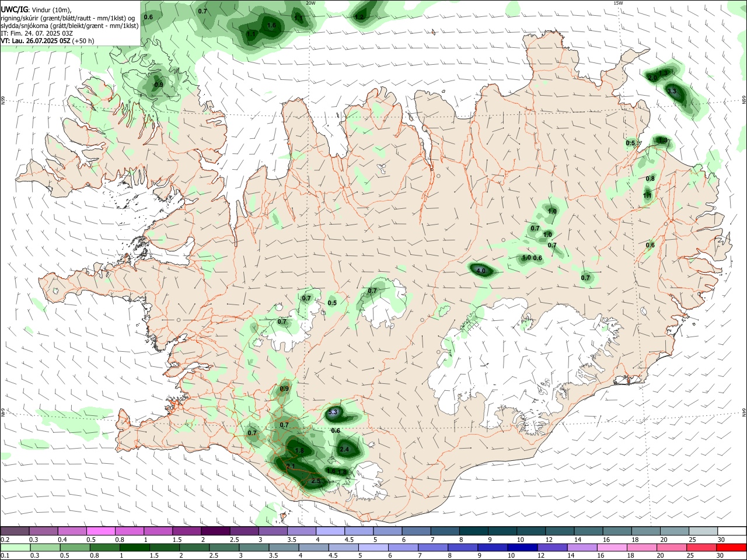
Task: Click the 2.0 value off the northeast coast
Action: pyautogui.click(x=652, y=78)
